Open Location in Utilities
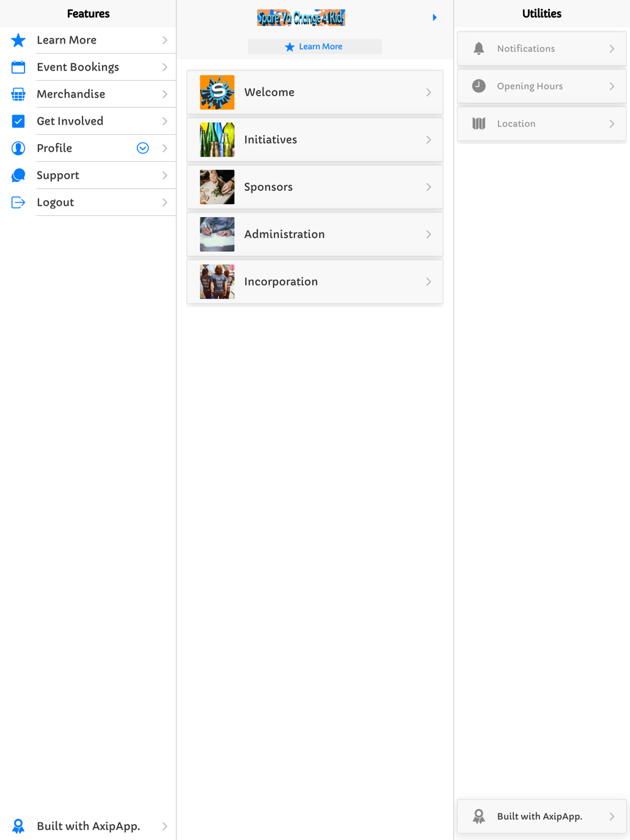The image size is (630, 840). click(x=542, y=124)
